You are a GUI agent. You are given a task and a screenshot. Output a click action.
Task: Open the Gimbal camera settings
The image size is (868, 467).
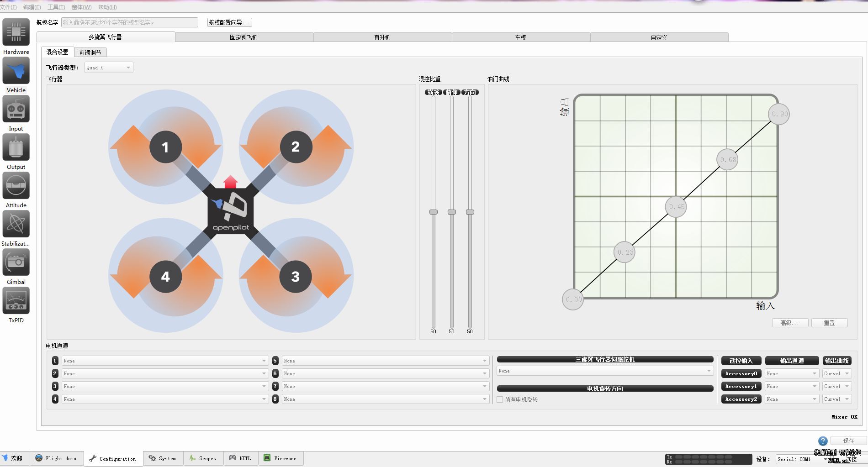pyautogui.click(x=16, y=262)
